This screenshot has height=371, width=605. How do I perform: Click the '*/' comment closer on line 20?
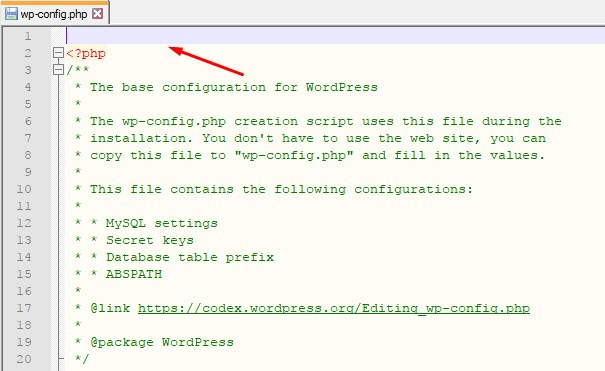click(x=82, y=359)
